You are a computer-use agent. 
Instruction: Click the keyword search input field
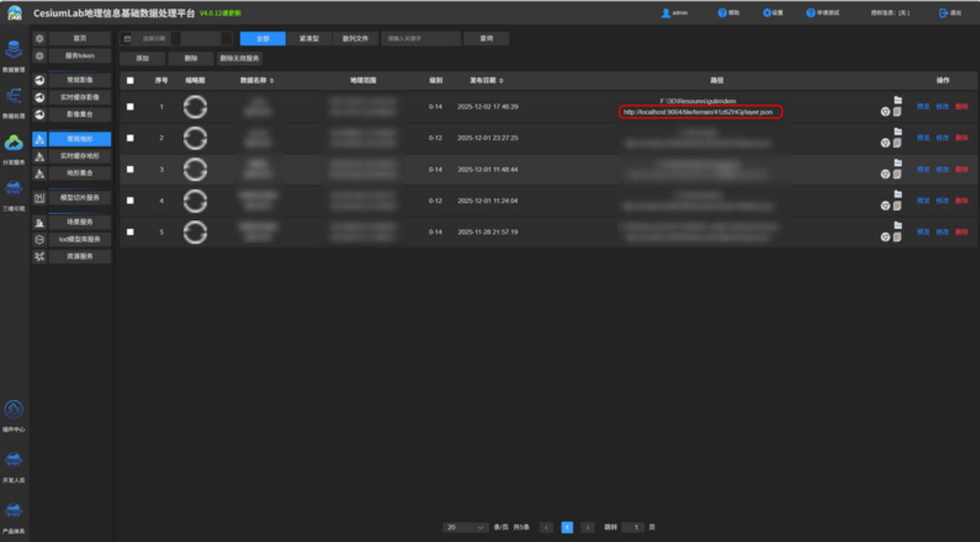coord(421,39)
